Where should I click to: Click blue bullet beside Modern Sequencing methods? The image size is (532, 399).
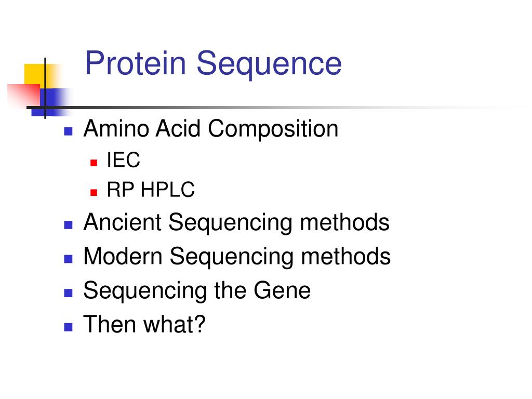pos(68,259)
